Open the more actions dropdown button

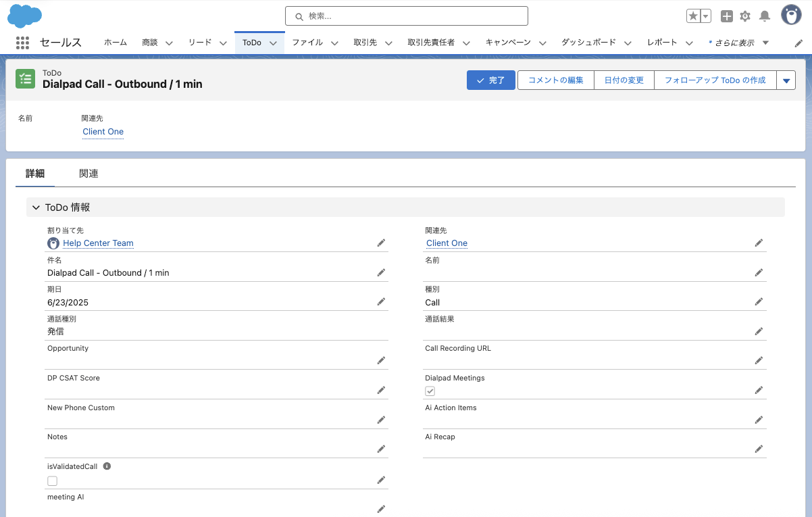786,80
